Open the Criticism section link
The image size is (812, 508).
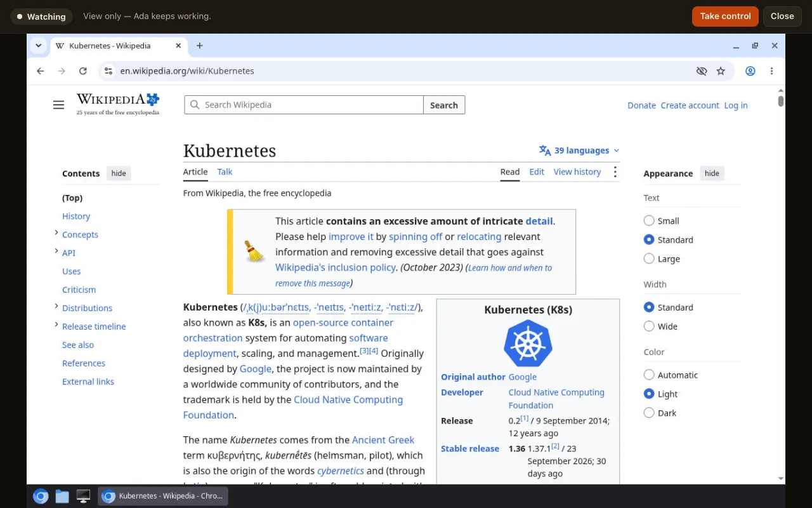(79, 290)
